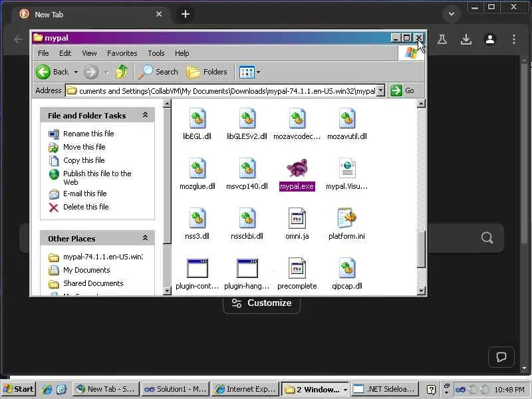Select the mypal.Visu... manifest file icon
The image size is (532, 399).
346,168
